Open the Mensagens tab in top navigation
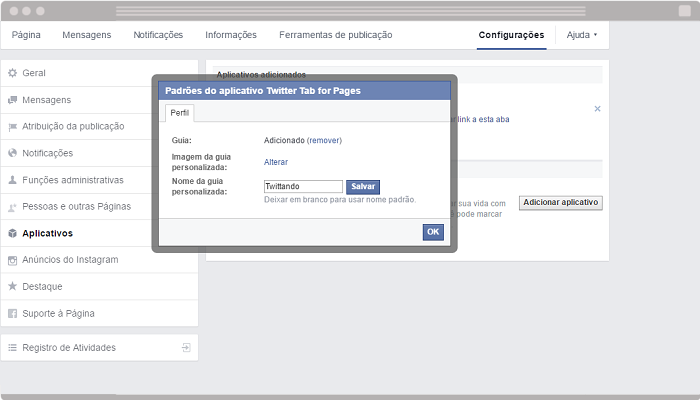The image size is (700, 400). 87,35
